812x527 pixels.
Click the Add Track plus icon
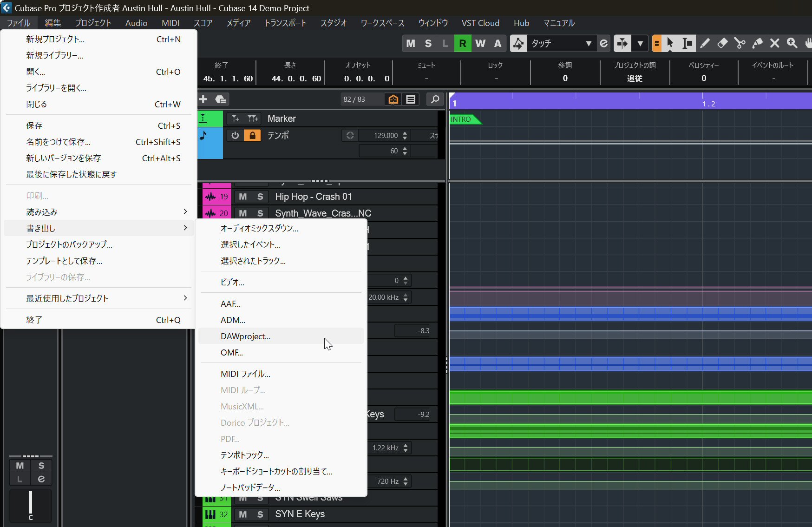click(x=203, y=99)
